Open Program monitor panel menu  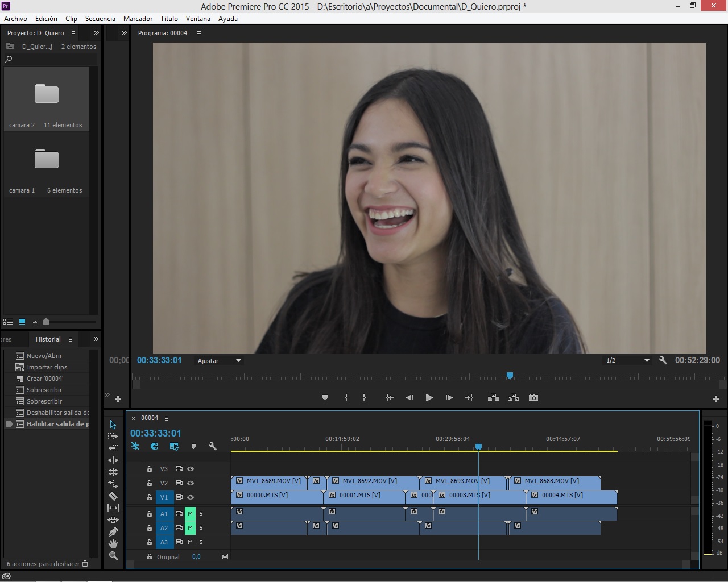[x=198, y=33]
